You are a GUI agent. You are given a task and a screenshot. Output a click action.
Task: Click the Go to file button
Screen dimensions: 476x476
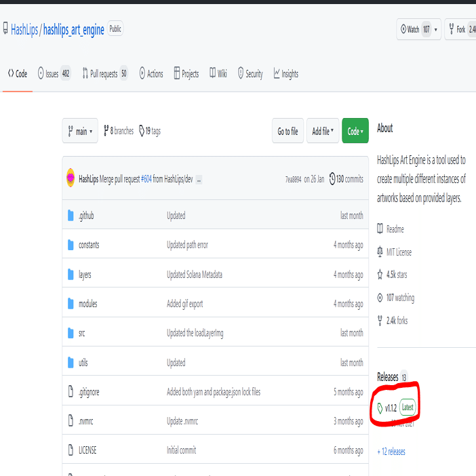[287, 131]
